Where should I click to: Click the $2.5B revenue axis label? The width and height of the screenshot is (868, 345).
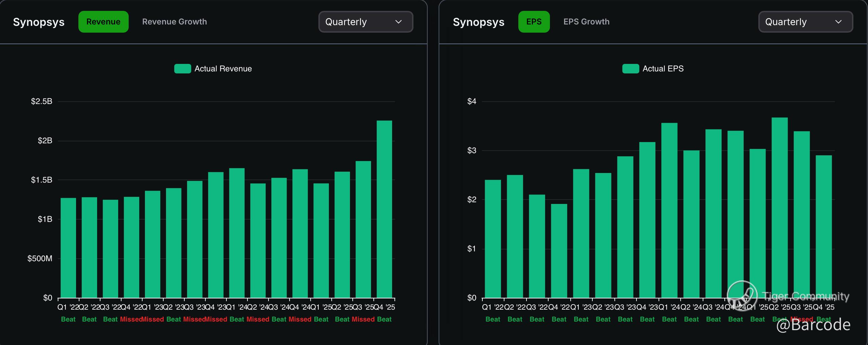tap(42, 101)
